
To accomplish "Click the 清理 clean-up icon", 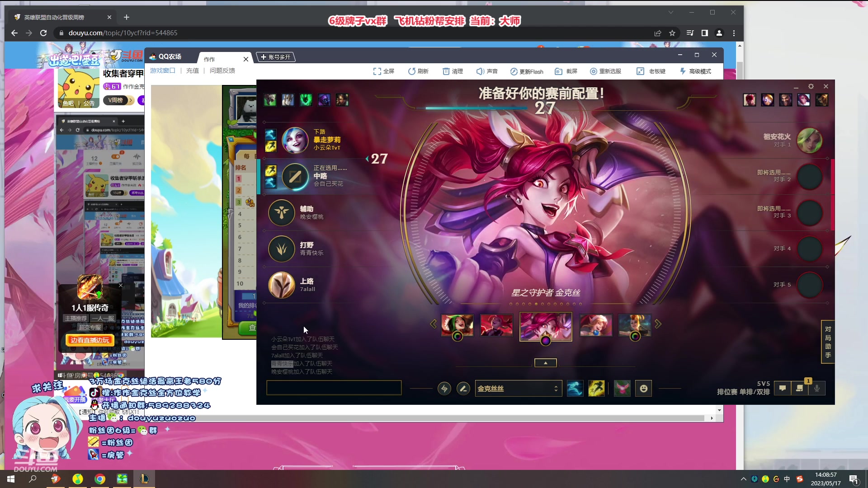I will point(446,71).
